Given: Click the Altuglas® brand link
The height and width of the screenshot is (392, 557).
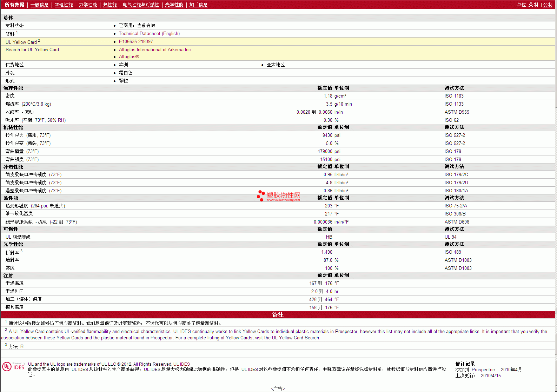Looking at the screenshot, I should coord(129,57).
